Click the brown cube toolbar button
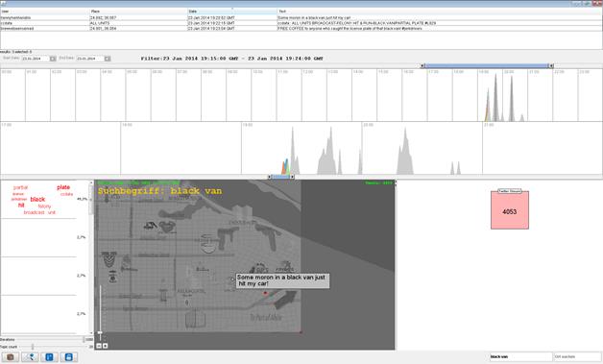Viewport: 603px width, 364px height. click(x=11, y=357)
